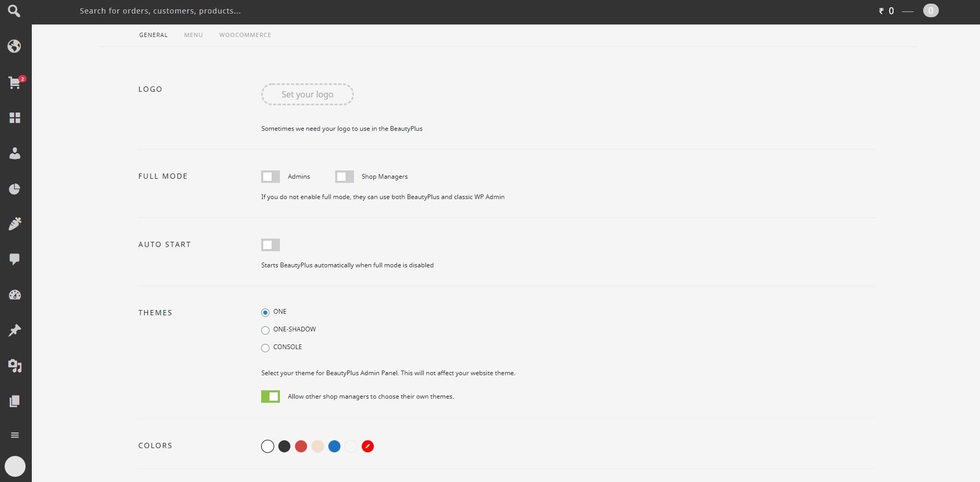Enable full mode for Admins
The image size is (980, 482).
[271, 177]
